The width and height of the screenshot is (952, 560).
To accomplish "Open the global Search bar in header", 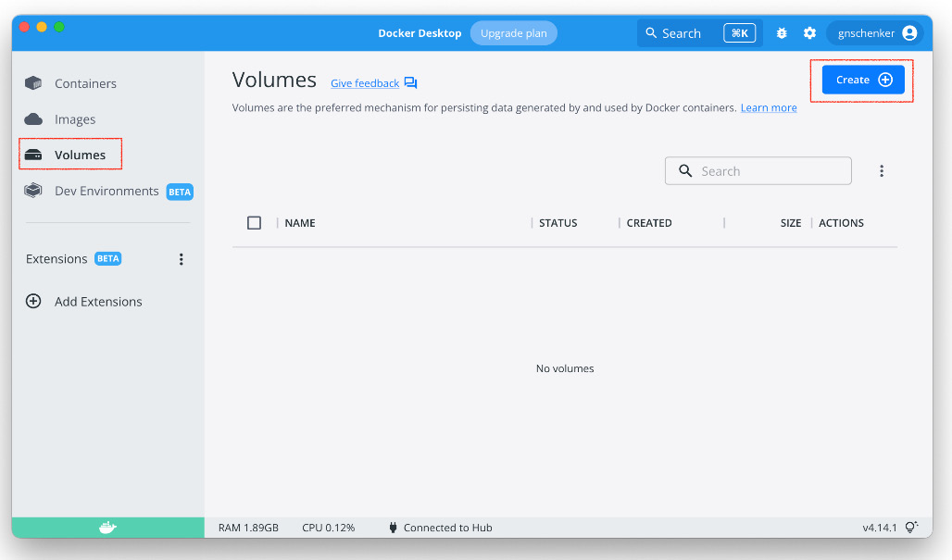I will (x=699, y=33).
